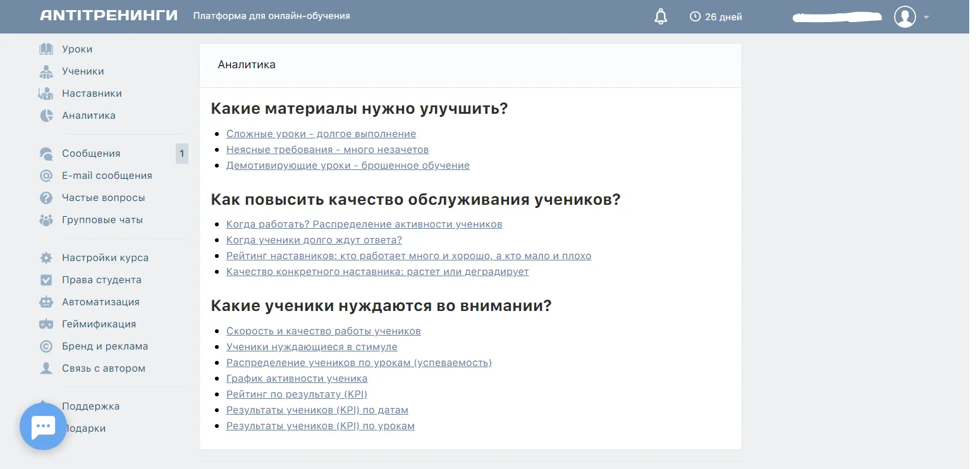Open link Когда ученики долго ждут ответа?
The height and width of the screenshot is (469, 980).
[314, 240]
